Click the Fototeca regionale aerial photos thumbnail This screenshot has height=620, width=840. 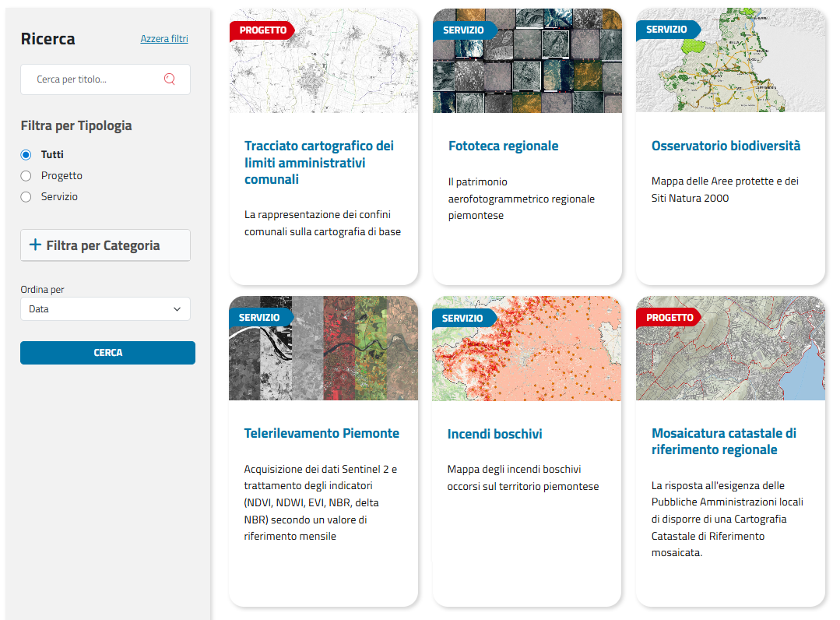tap(527, 60)
